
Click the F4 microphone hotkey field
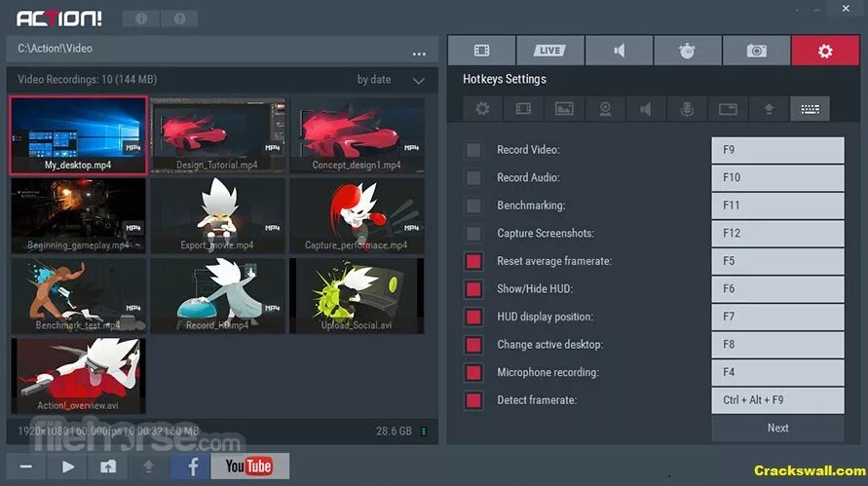click(777, 372)
